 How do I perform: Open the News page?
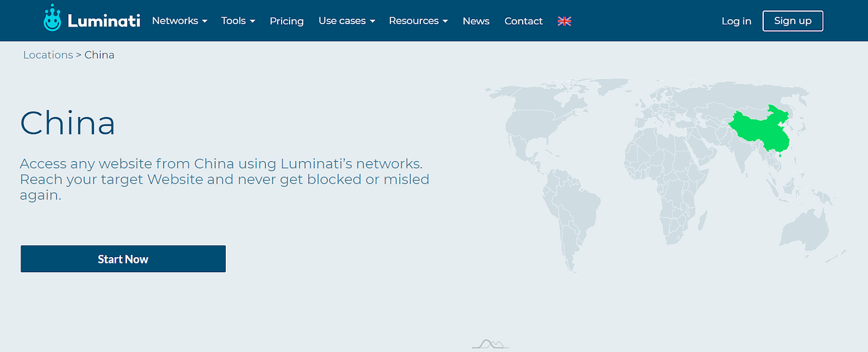476,21
